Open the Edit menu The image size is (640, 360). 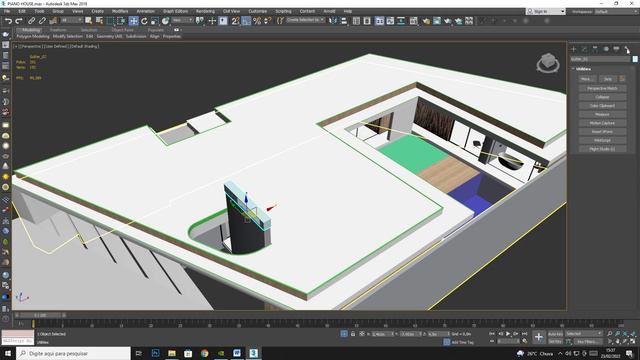[22, 11]
